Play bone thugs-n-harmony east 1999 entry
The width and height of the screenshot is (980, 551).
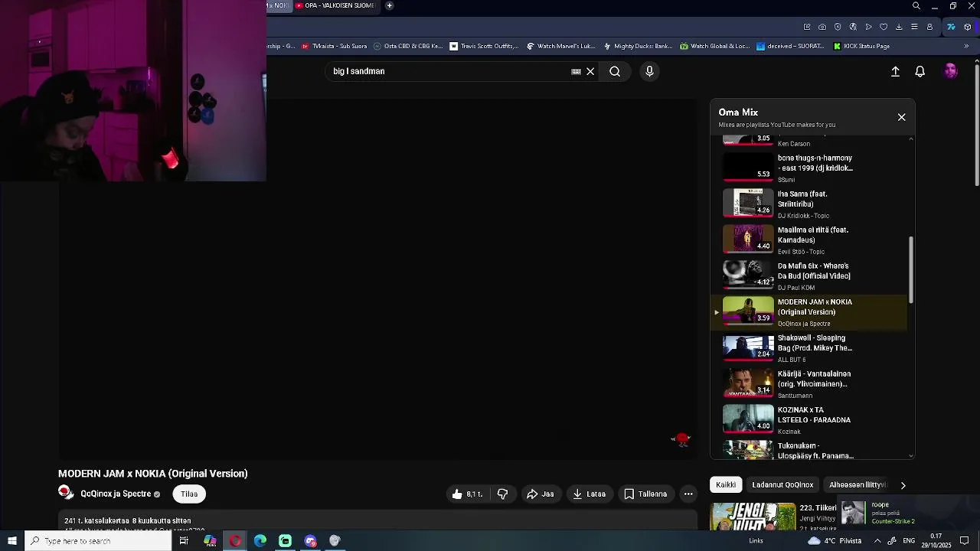click(x=810, y=168)
